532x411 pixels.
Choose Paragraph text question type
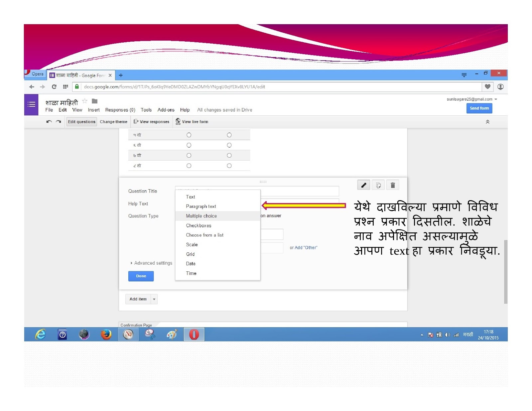217,206
